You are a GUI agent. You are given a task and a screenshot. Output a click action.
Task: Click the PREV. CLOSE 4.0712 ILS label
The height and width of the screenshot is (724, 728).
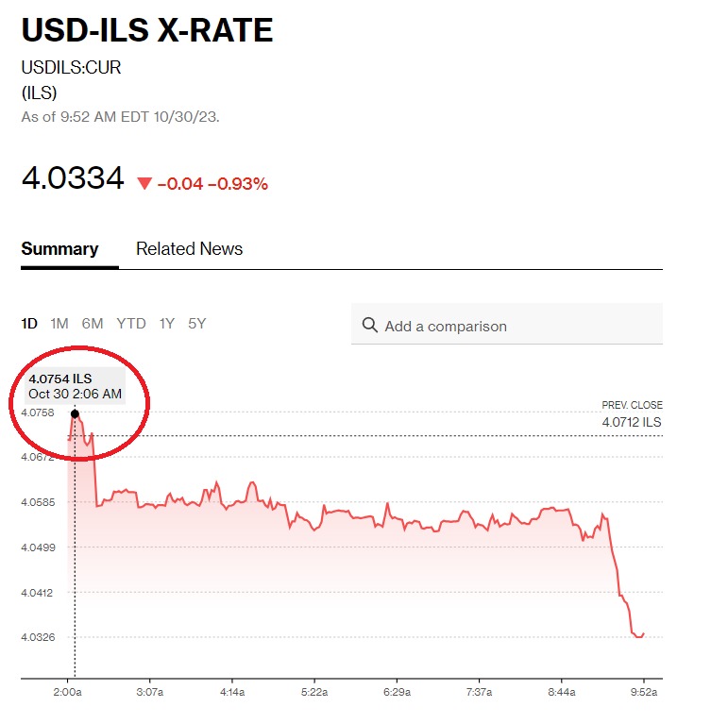[x=632, y=414]
